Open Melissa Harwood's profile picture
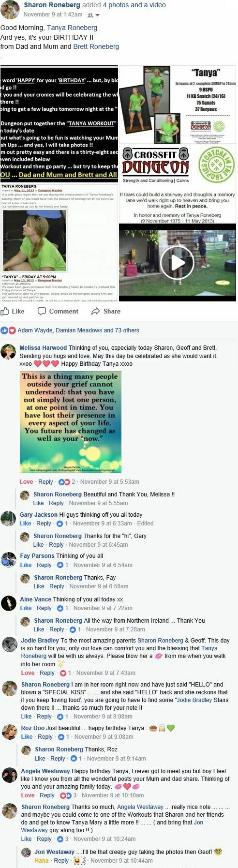Image resolution: width=238 pixels, height=868 pixels. [8, 352]
